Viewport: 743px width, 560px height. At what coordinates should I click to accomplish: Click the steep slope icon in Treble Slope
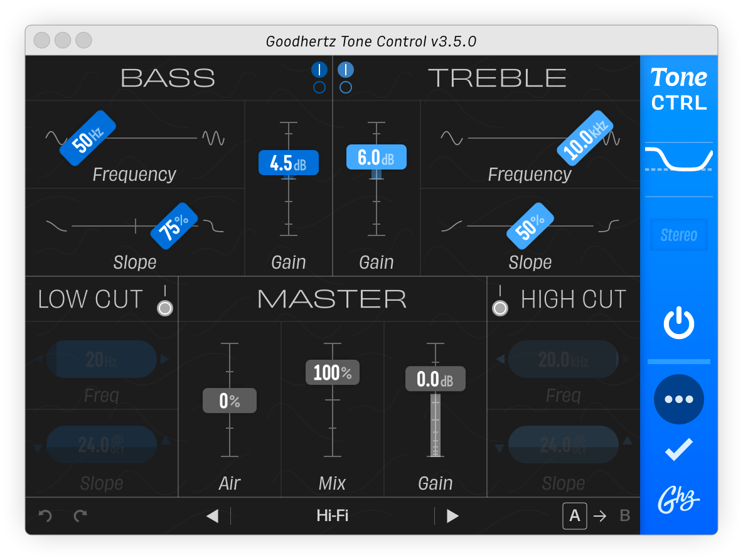(x=609, y=226)
